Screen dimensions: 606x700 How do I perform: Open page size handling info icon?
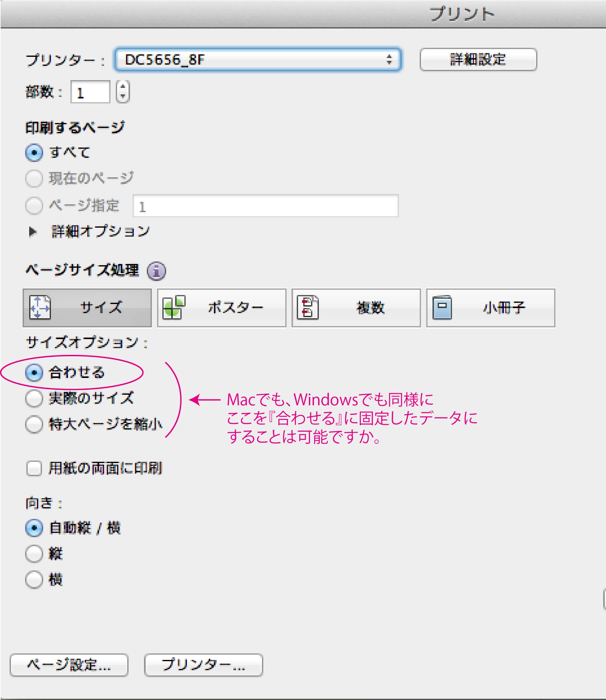coord(156,271)
